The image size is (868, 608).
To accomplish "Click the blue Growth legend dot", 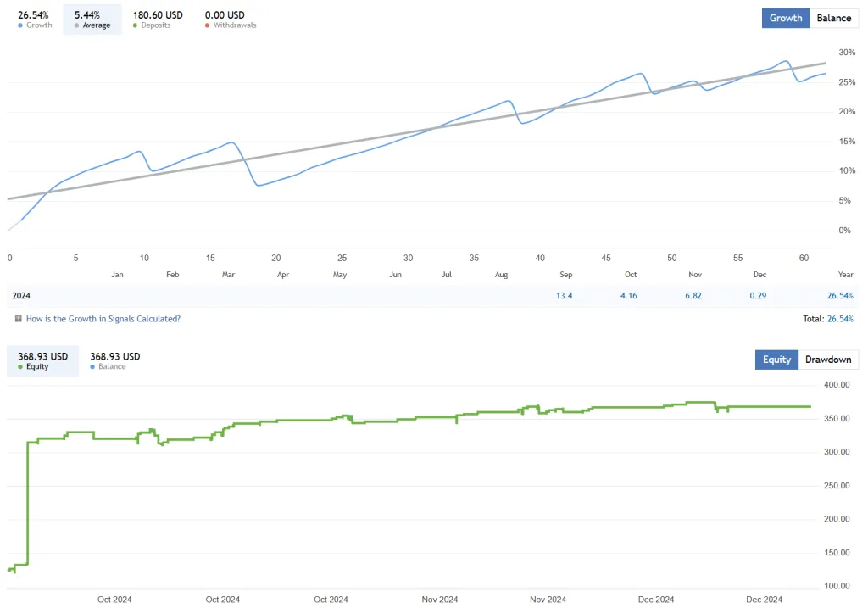I will pyautogui.click(x=20, y=25).
